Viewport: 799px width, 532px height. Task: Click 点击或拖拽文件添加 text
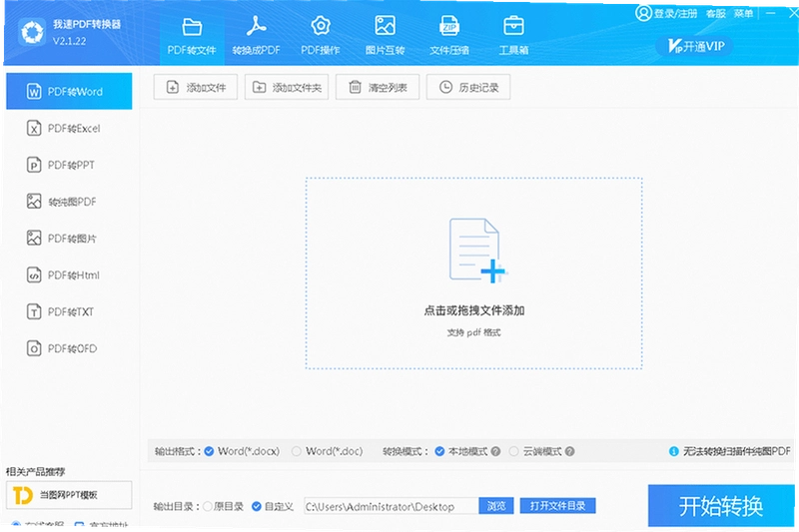pos(473,310)
